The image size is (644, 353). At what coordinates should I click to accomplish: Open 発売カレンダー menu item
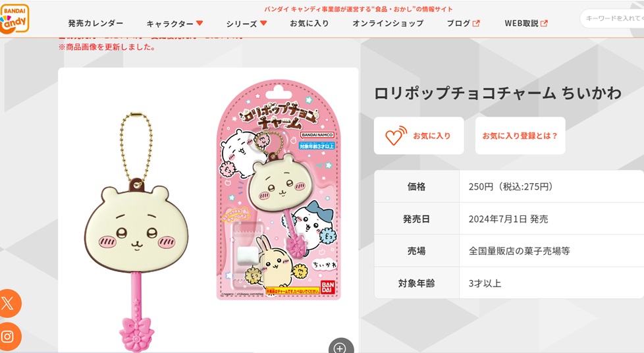point(95,24)
